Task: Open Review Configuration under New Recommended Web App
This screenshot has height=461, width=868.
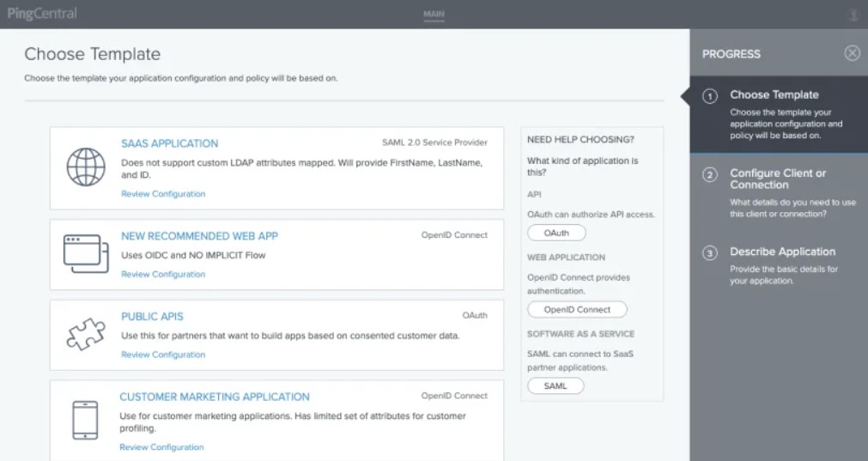Action: [x=163, y=275]
